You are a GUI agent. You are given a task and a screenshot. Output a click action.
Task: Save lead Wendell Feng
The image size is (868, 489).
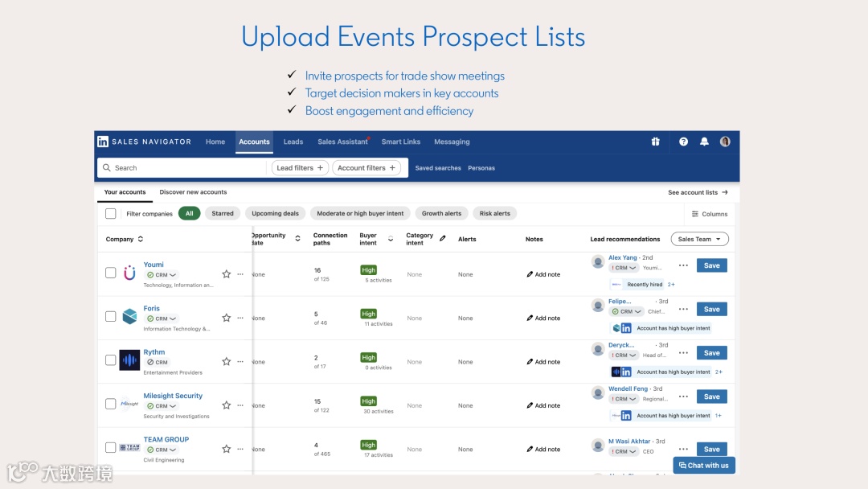[712, 397]
